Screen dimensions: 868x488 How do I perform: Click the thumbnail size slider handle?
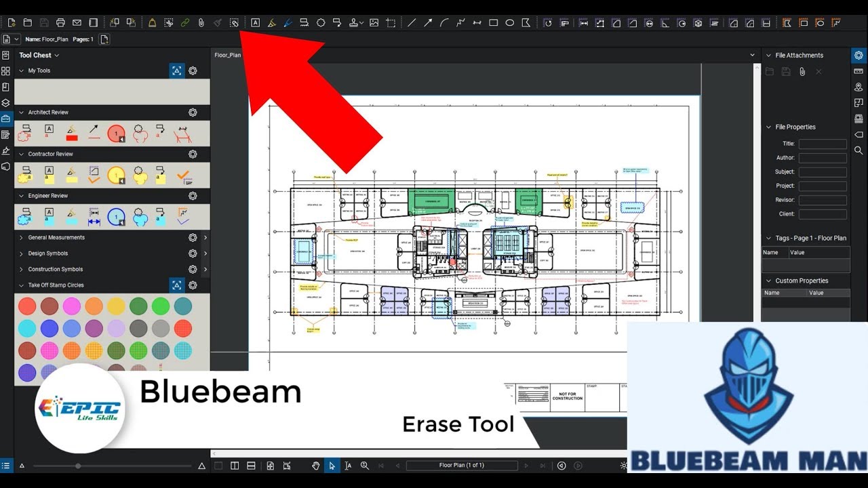click(78, 466)
